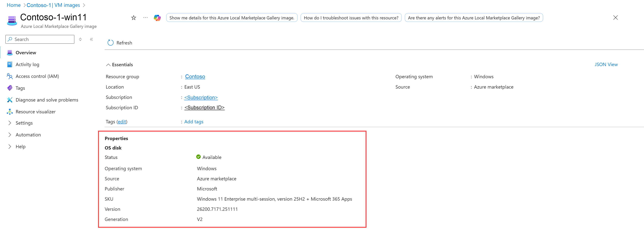Screen dimensions: 644x232
Task: Click the Windows 11 Enterprise multi-session SKU value
Action: pyautogui.click(x=274, y=199)
